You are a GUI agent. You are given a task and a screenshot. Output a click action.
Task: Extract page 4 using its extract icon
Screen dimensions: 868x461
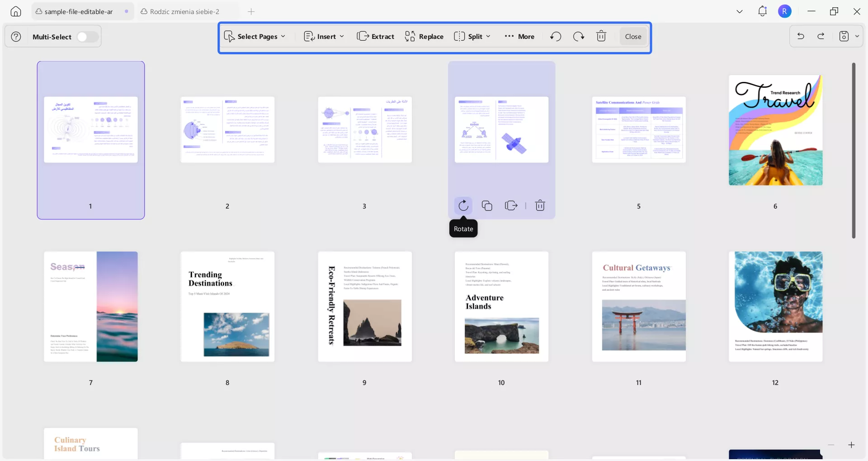tap(511, 206)
